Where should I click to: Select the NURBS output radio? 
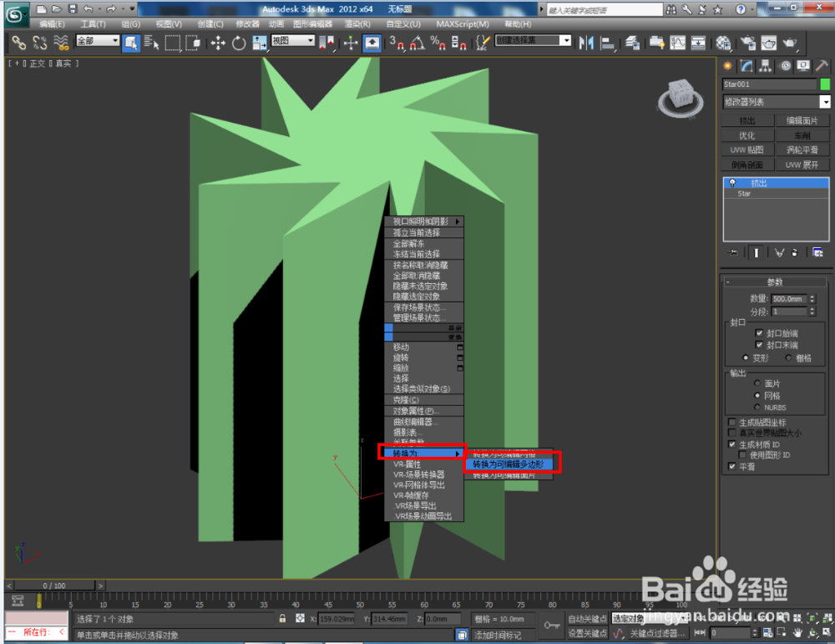pos(757,408)
